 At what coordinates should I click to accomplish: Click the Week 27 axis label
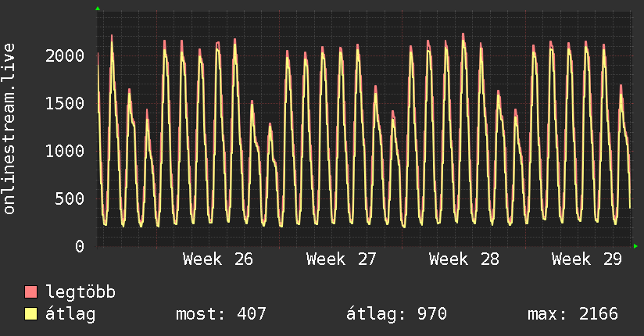341,259
